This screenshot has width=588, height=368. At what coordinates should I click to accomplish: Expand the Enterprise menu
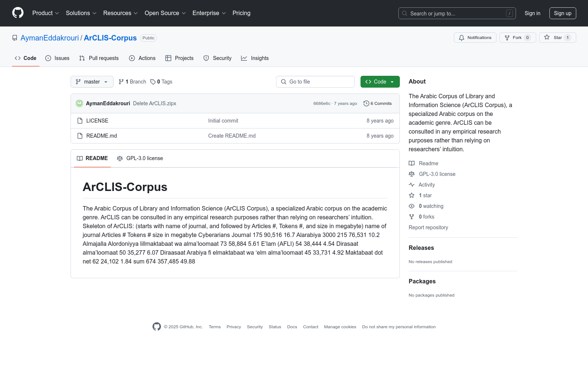(x=209, y=13)
